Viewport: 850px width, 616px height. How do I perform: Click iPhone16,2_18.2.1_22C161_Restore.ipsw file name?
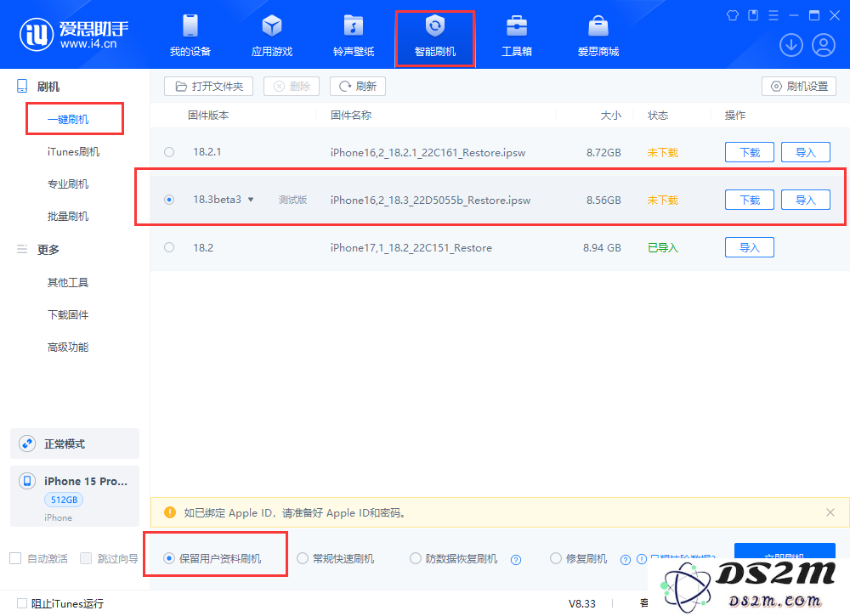pos(428,153)
